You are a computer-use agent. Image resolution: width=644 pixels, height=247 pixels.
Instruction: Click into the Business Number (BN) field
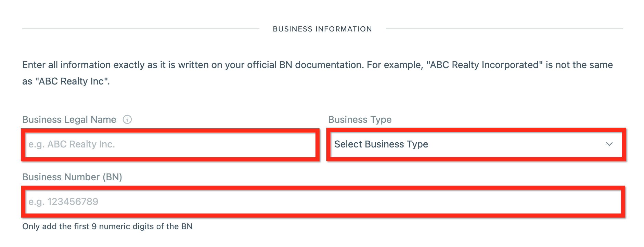point(323,202)
